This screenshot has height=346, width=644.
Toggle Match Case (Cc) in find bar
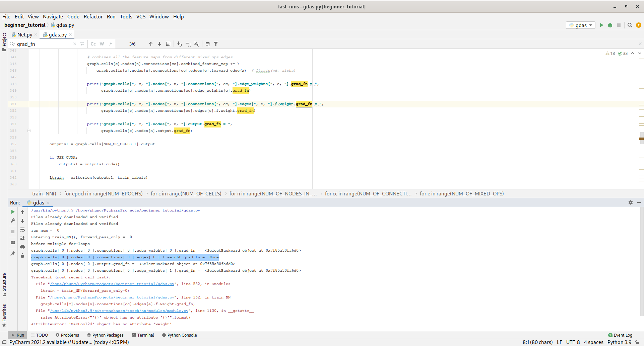[93, 44]
